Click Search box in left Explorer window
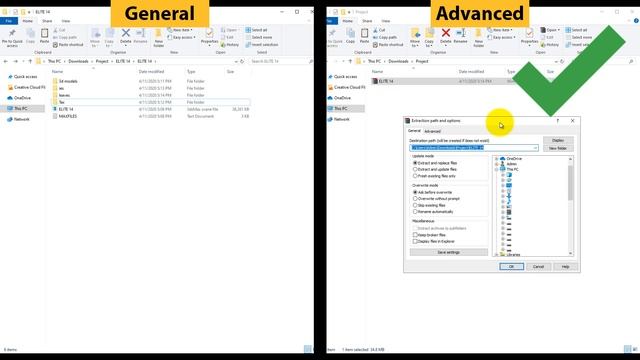 280,61
